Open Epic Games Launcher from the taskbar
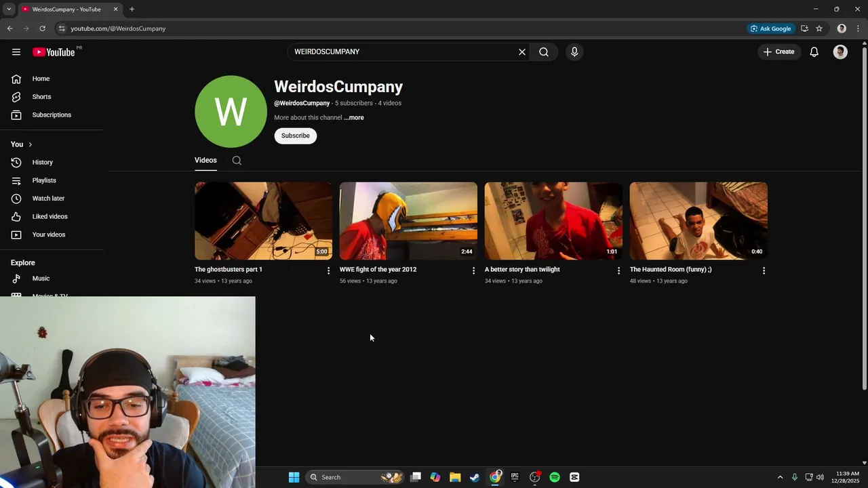This screenshot has height=488, width=868. coord(515,477)
